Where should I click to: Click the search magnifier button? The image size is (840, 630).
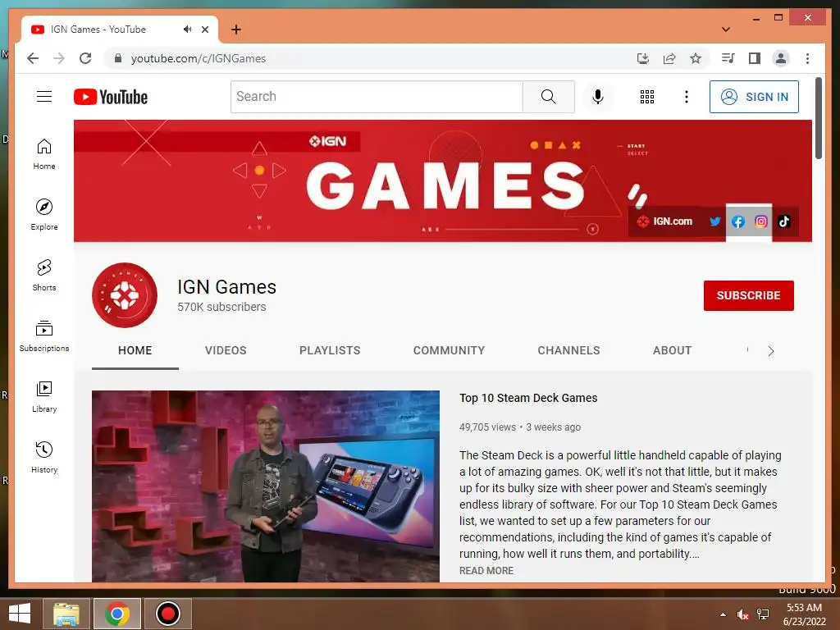(549, 97)
